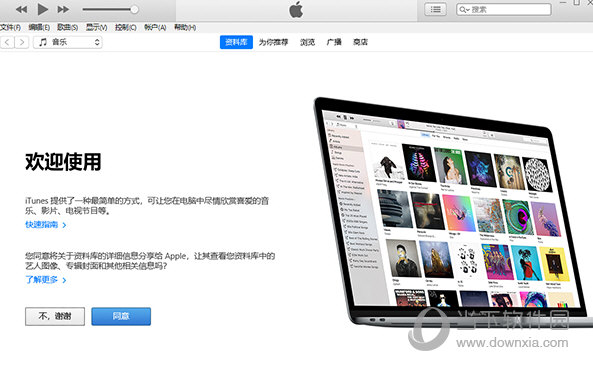Click the rewind previous track button

(x=21, y=9)
